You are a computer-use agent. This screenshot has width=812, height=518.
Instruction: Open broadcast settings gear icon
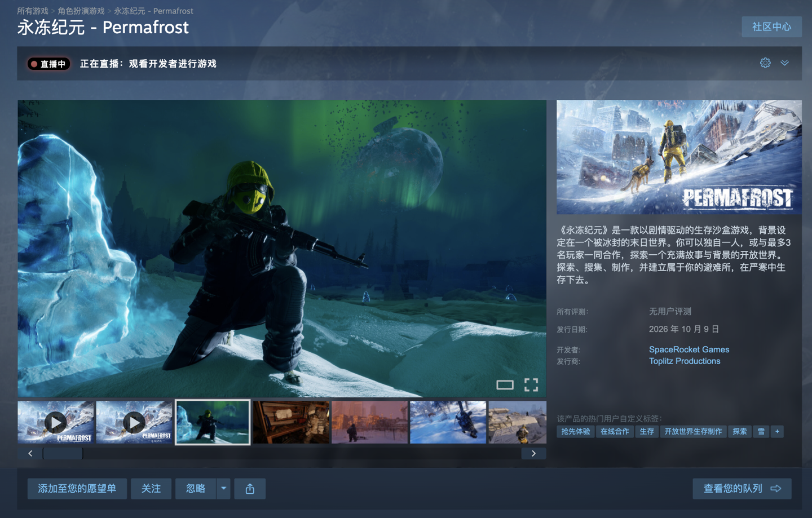coord(765,63)
